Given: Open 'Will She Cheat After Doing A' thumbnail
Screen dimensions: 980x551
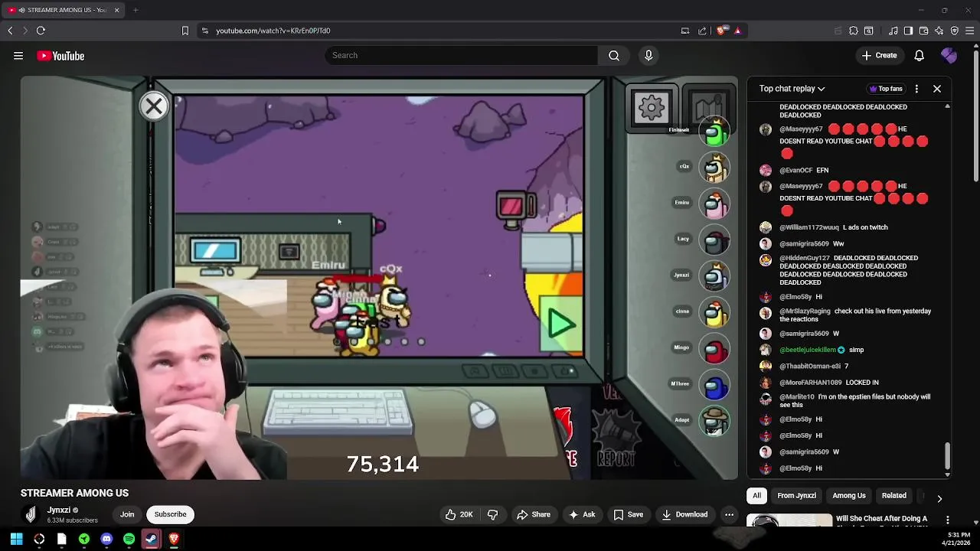Looking at the screenshot, I should (789, 521).
